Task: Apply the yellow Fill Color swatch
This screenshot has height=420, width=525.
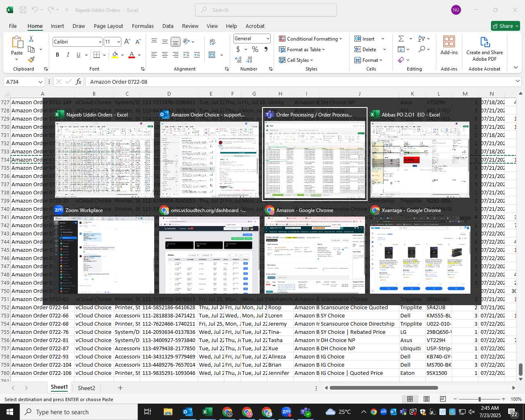Action: 115,55
